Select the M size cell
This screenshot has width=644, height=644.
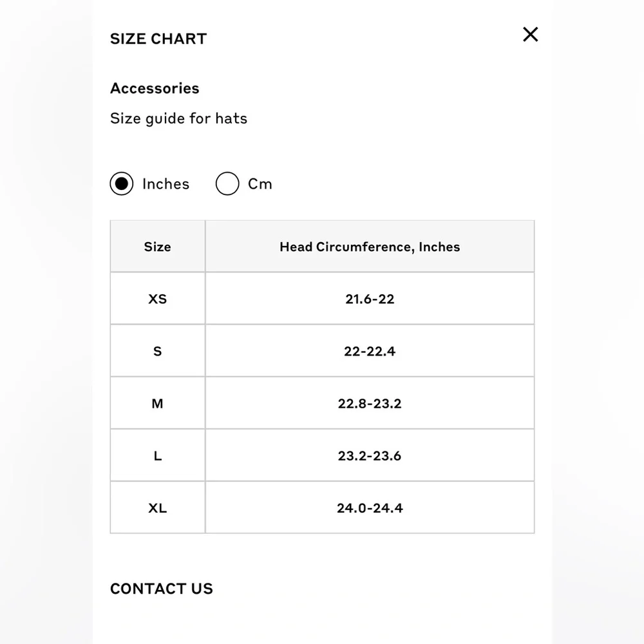(158, 403)
